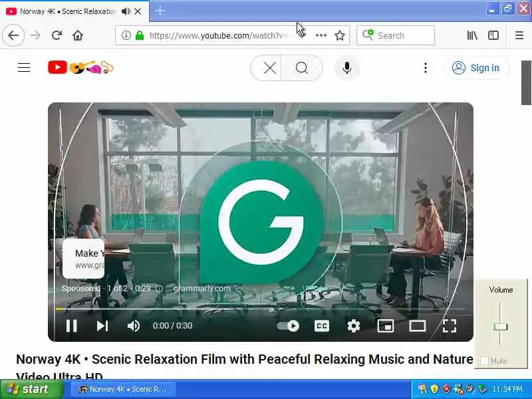
Task: Switch to miniplayer mode icon
Action: point(386,326)
